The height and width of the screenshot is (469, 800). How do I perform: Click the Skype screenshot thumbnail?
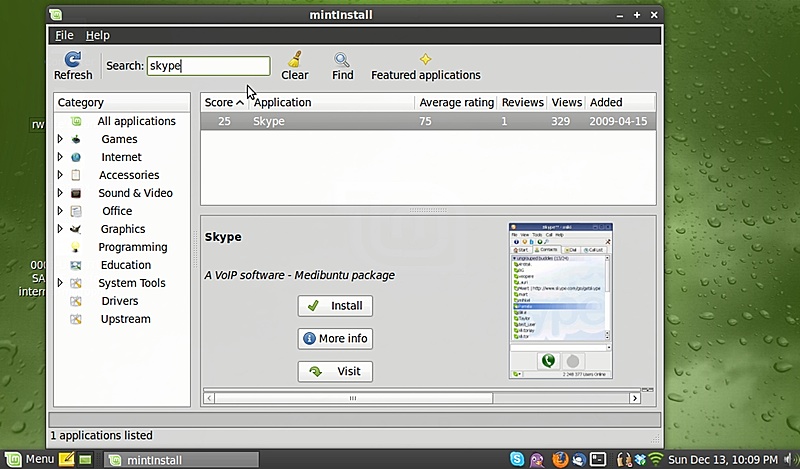pyautogui.click(x=560, y=301)
